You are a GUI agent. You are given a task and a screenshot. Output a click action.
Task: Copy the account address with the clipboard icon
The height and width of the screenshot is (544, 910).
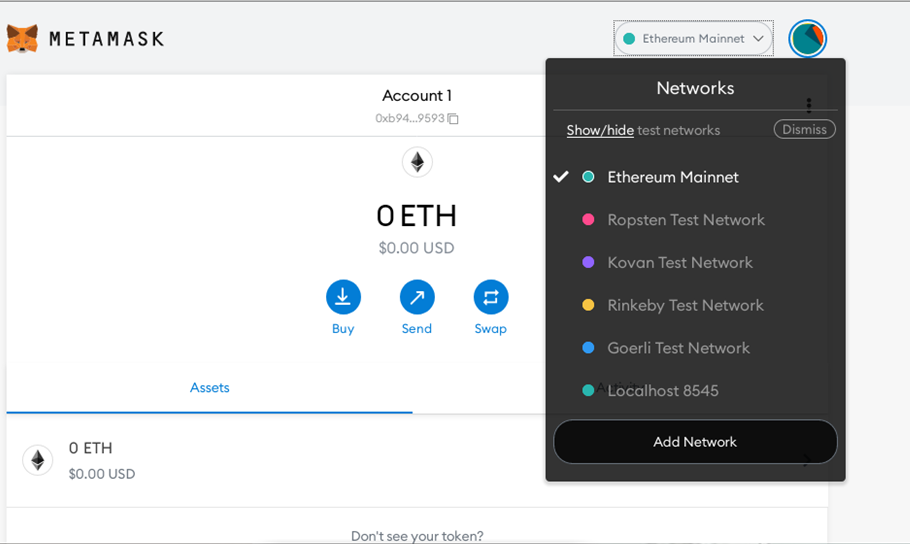453,118
